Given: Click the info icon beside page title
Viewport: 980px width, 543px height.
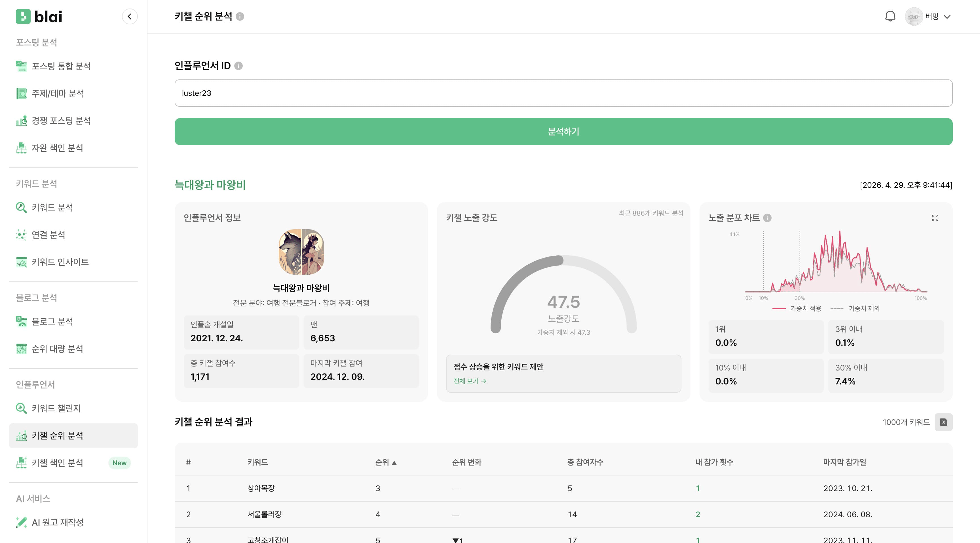Looking at the screenshot, I should click(x=240, y=16).
